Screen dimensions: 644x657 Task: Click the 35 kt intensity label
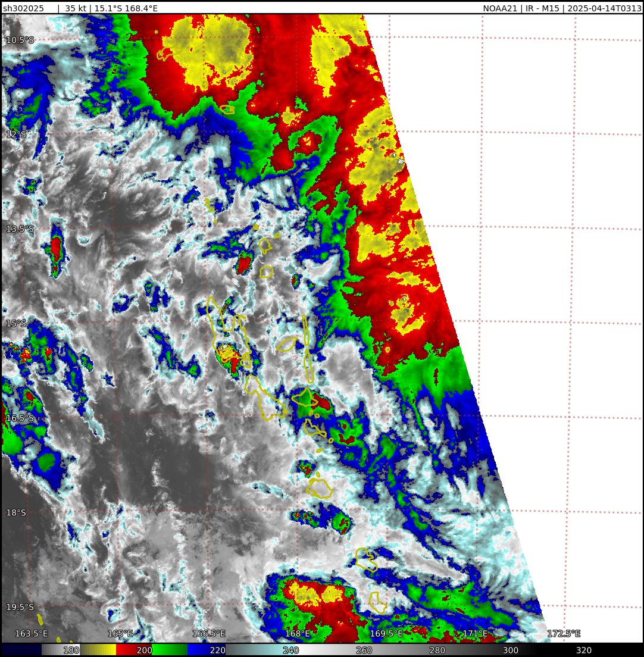(76, 8)
